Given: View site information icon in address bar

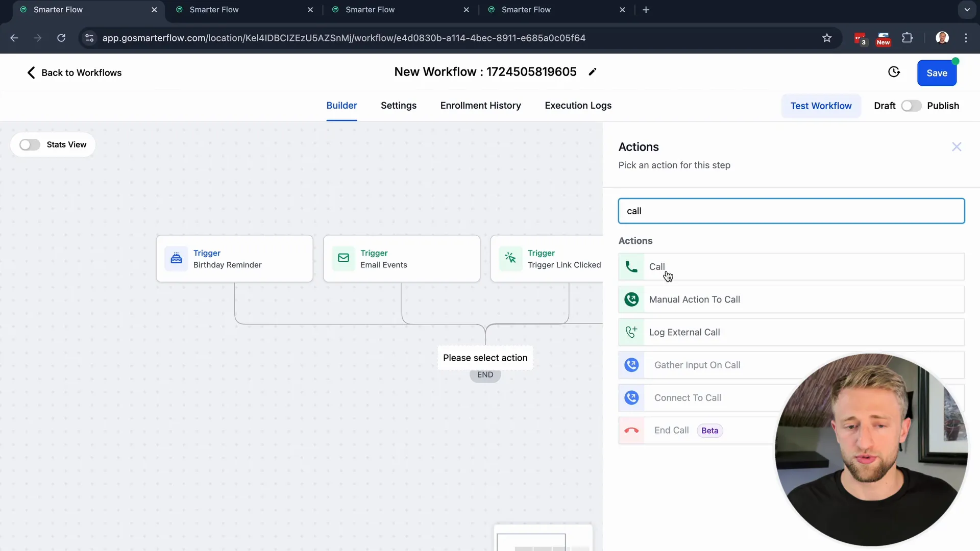Looking at the screenshot, I should coord(89,38).
